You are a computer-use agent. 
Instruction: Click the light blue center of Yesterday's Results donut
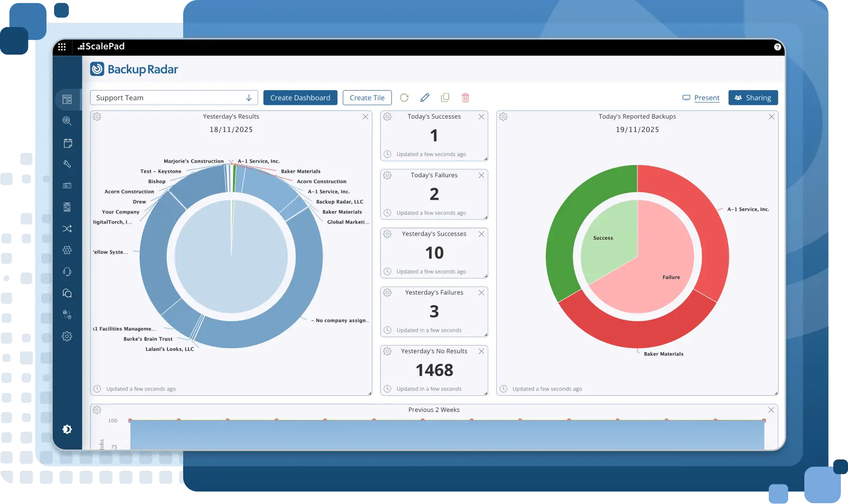coord(231,257)
